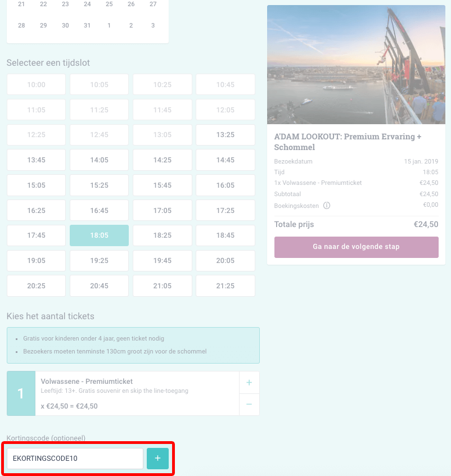Select calendar day 28
Viewport: 451px width, 476px height.
[x=21, y=25]
